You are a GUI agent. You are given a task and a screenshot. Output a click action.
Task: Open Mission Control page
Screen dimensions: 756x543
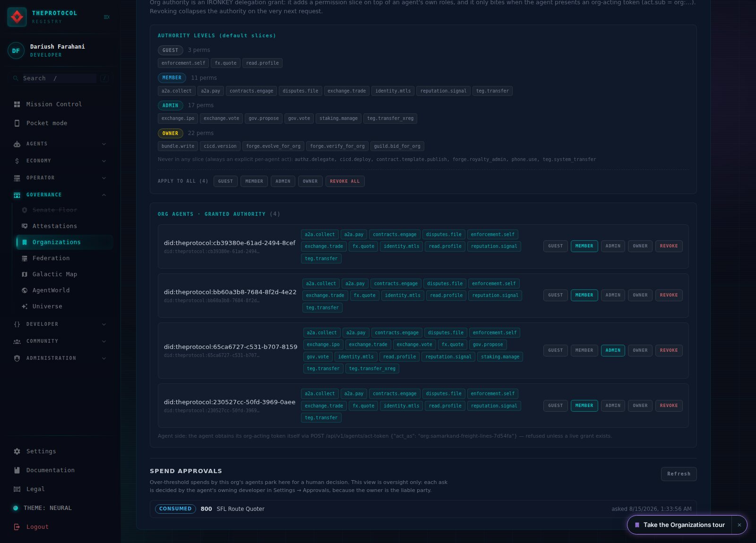[60, 104]
